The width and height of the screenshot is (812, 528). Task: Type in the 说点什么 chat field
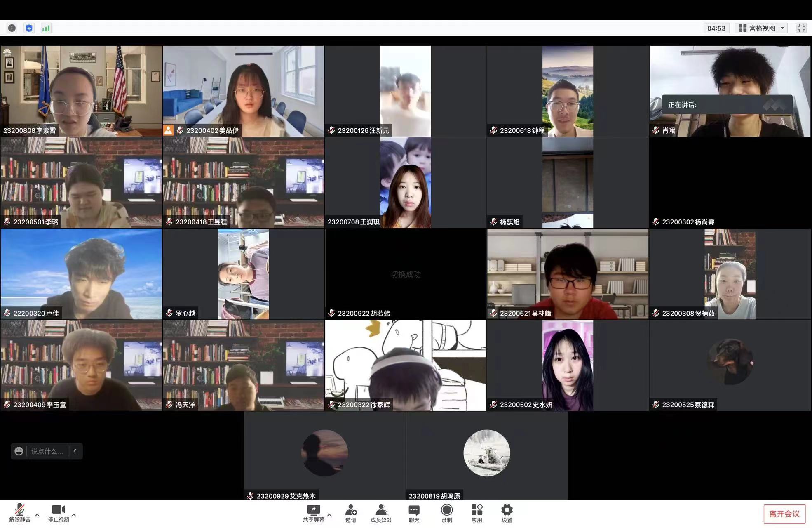[47, 451]
